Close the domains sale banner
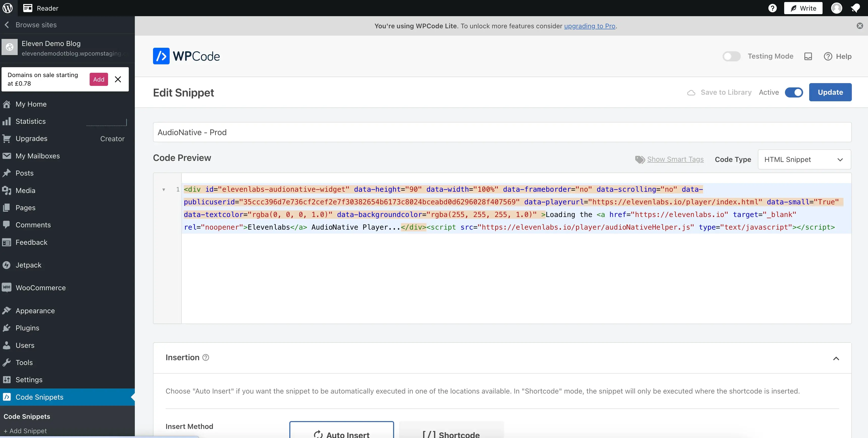The height and width of the screenshot is (438, 868). 118,79
